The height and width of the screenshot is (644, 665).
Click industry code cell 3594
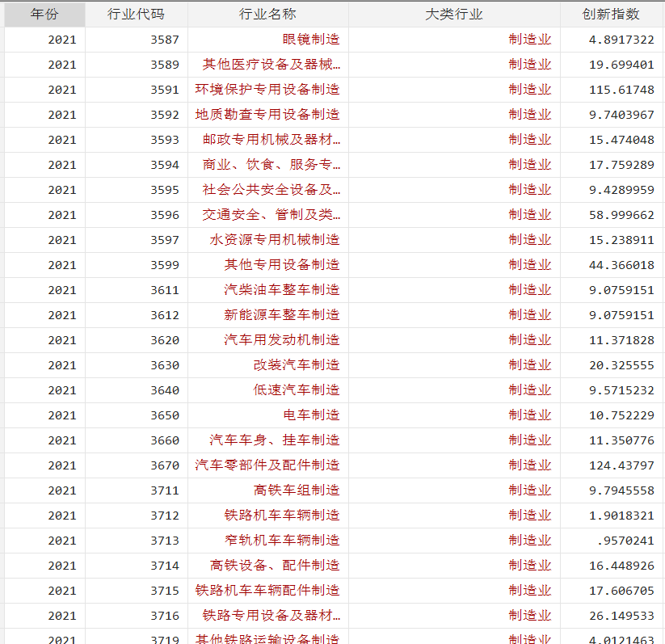point(136,165)
